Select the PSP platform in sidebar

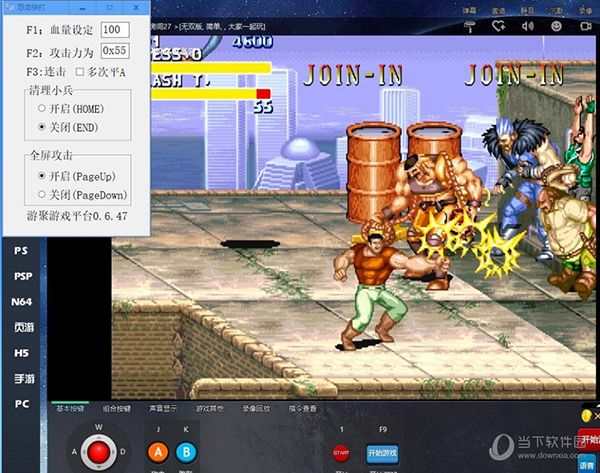click(x=23, y=276)
